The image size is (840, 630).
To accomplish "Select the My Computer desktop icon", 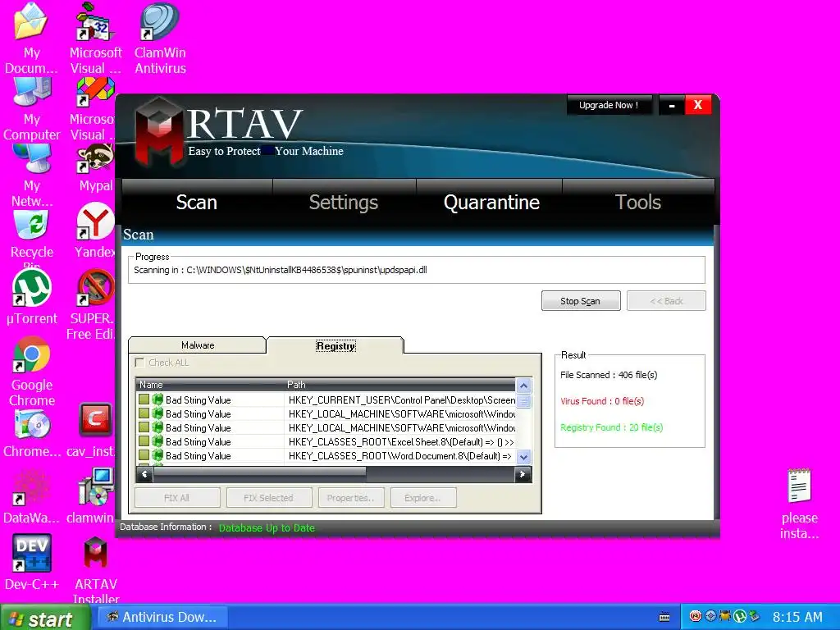I will (x=32, y=109).
